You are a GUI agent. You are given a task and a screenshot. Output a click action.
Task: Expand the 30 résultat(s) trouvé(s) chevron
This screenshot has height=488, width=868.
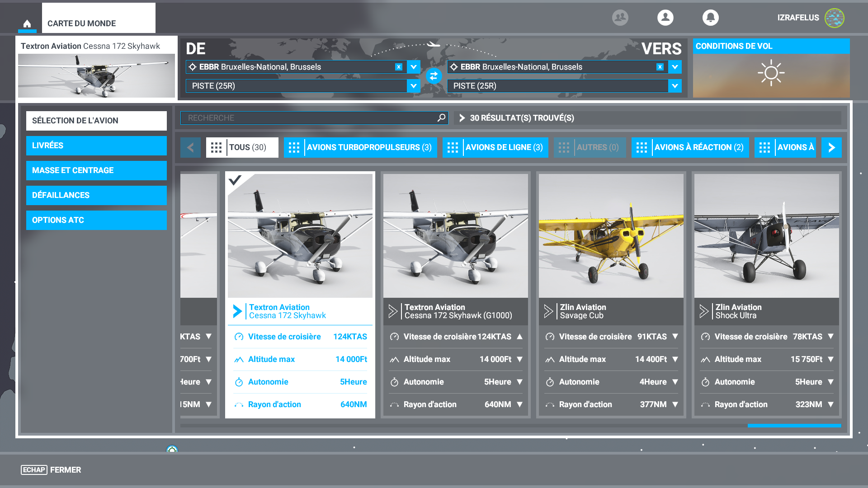click(x=462, y=118)
